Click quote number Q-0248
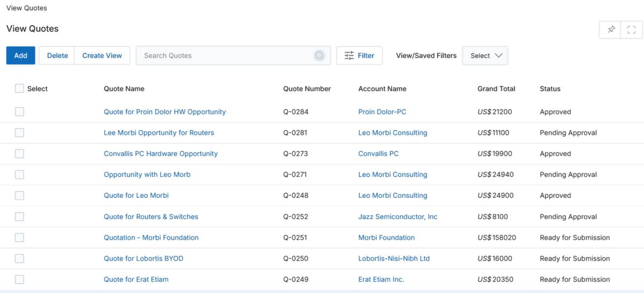This screenshot has width=644, height=293. point(296,196)
